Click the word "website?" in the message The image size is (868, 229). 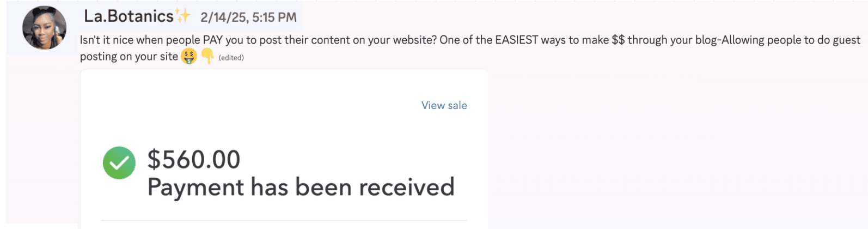pyautogui.click(x=415, y=40)
